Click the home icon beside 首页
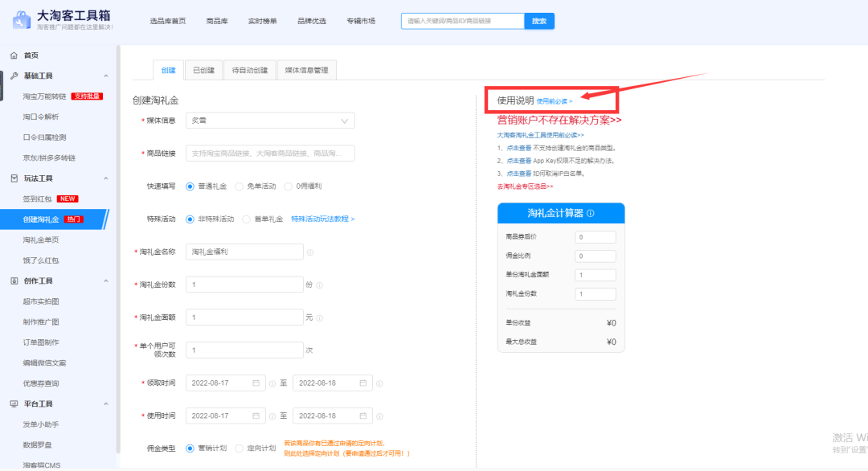This screenshot has height=471, width=868. (x=14, y=55)
